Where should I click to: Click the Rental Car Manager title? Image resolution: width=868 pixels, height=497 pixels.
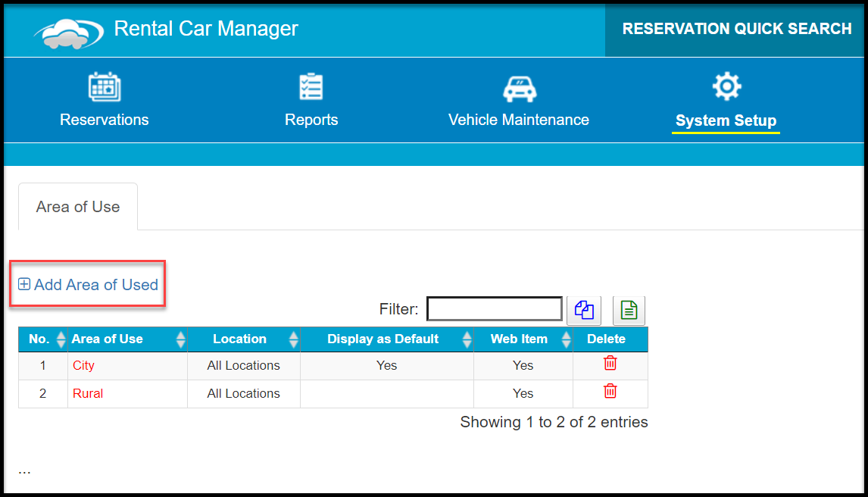[x=206, y=29]
